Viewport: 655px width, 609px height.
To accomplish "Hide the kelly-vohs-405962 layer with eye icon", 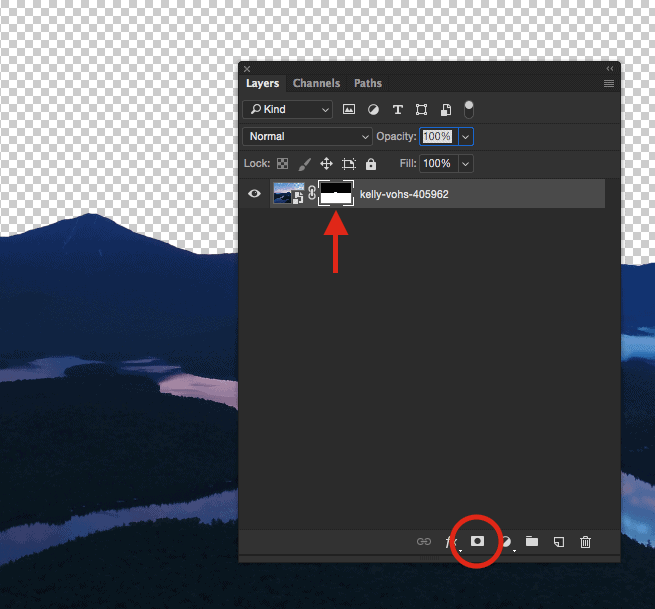I will tap(254, 194).
